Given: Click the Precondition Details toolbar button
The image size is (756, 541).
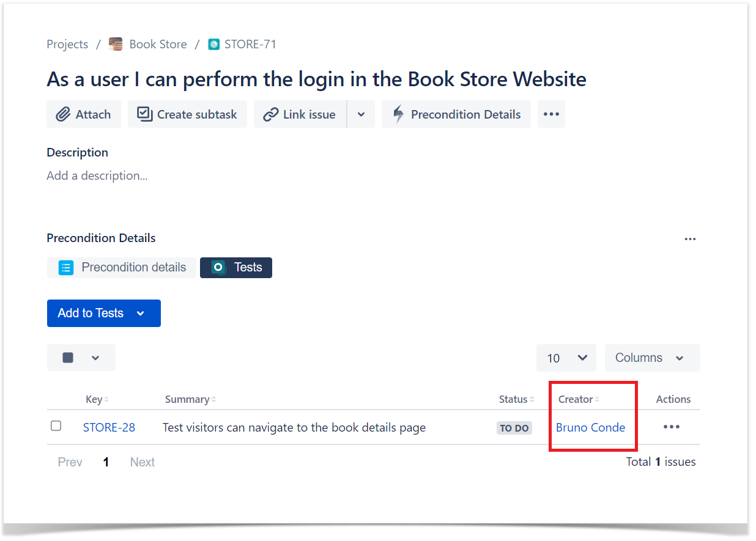Looking at the screenshot, I should click(456, 114).
